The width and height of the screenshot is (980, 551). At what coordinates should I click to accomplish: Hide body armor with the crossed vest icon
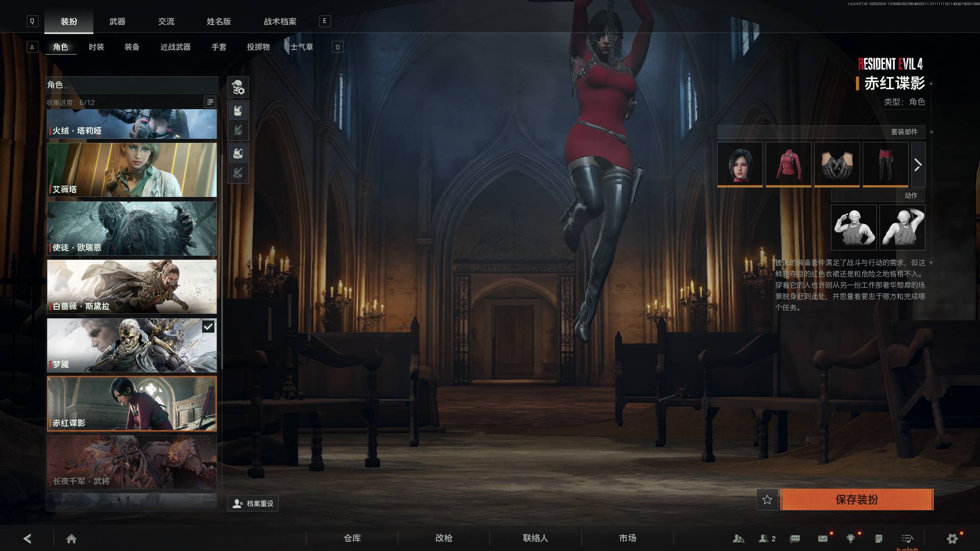(x=238, y=131)
